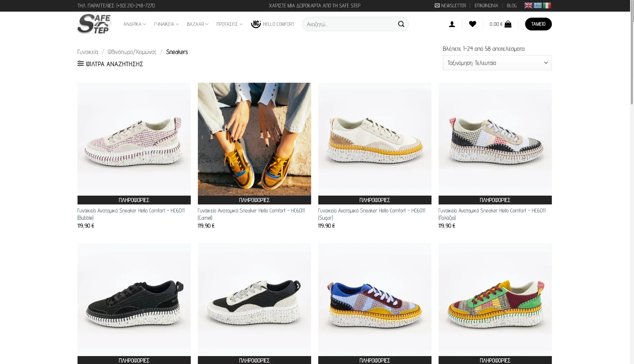Open the account login user icon
The height and width of the screenshot is (364, 634).
tap(452, 24)
